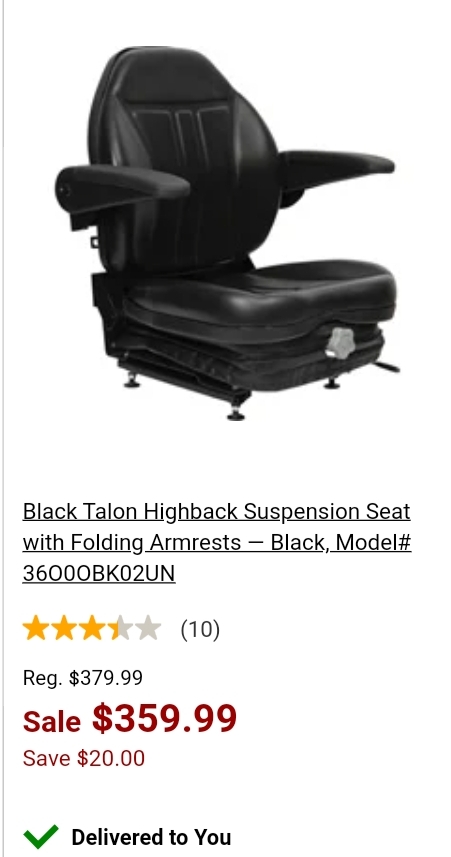
Task: Click the first gold rating star
Action: [x=36, y=629]
